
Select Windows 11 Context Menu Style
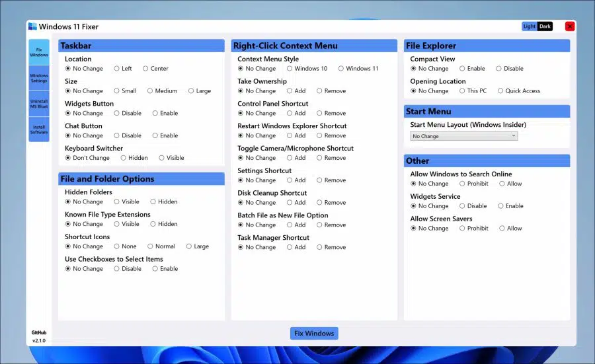[358, 69]
